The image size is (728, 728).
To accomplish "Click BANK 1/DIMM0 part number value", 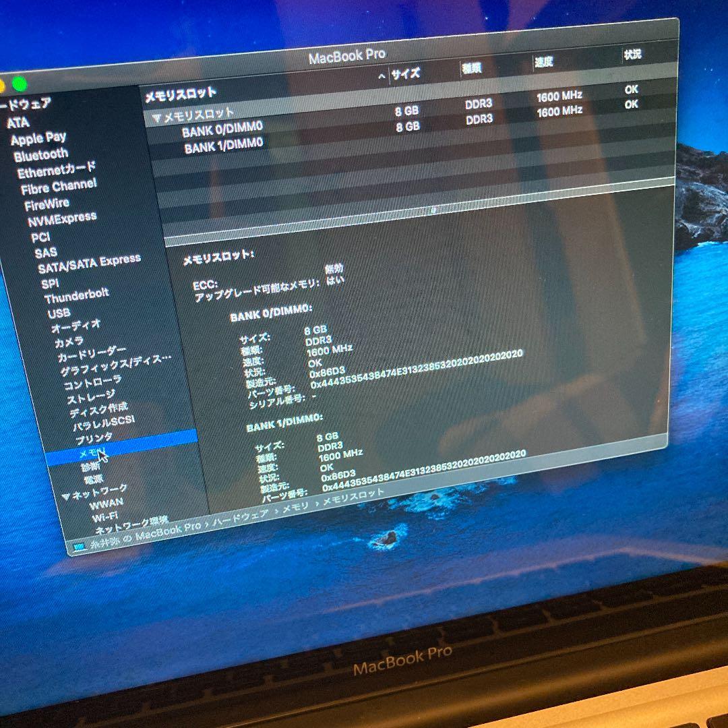I will [x=424, y=471].
